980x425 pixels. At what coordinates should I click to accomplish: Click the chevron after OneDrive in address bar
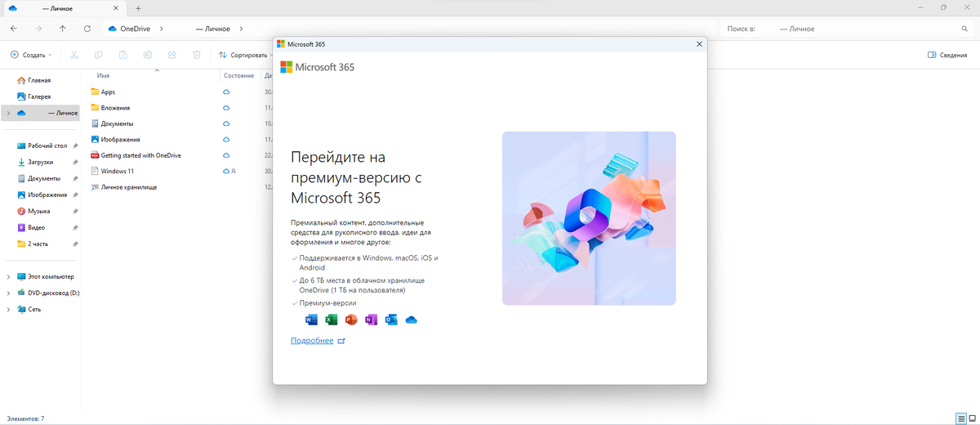pos(162,29)
